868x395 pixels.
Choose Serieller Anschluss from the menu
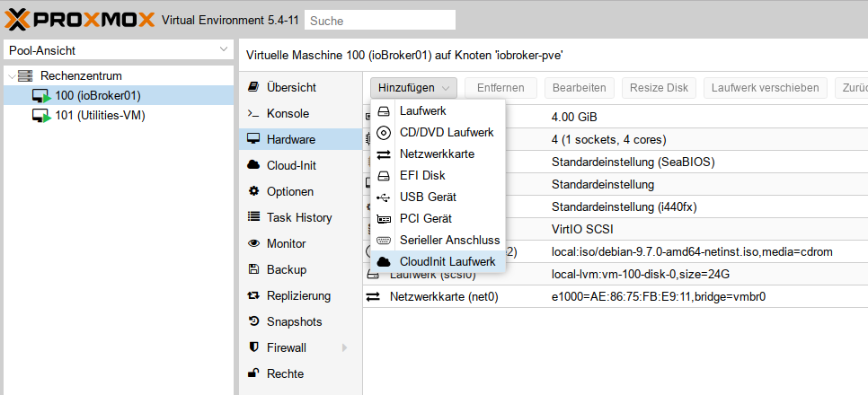click(438, 241)
